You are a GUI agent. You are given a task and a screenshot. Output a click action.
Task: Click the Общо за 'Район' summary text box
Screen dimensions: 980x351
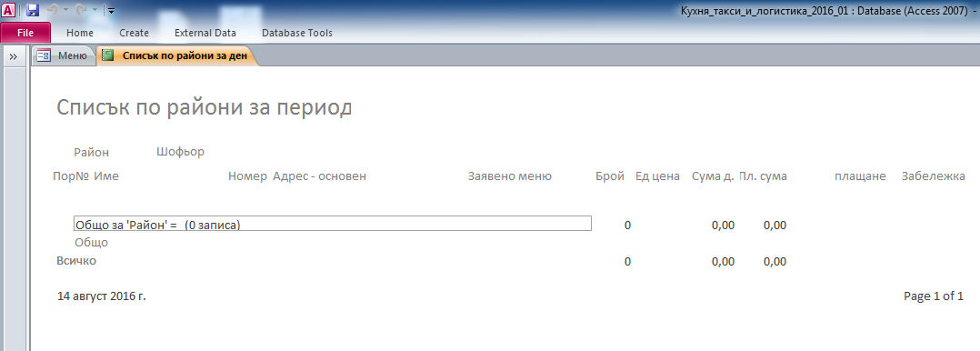point(333,224)
